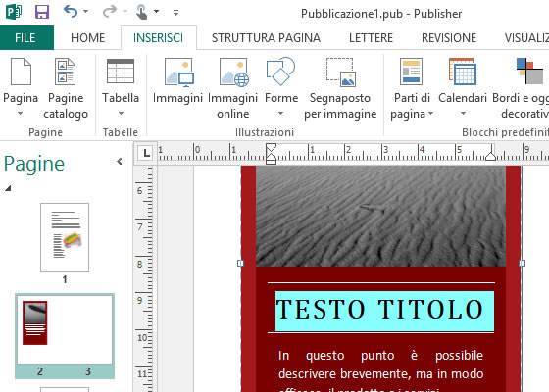Save the publication with the floppy disk icon
The height and width of the screenshot is (392, 549).
[x=42, y=12]
